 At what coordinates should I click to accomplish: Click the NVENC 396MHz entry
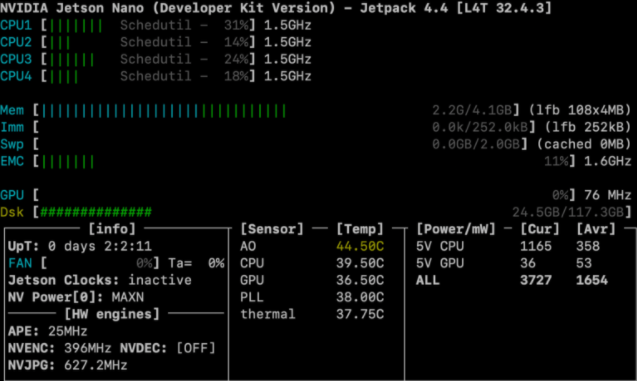point(59,349)
